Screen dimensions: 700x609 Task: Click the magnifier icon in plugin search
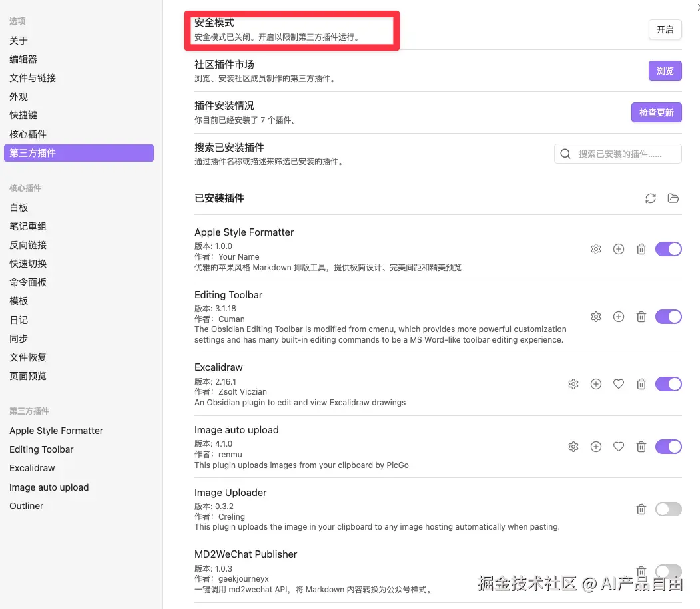coord(565,154)
